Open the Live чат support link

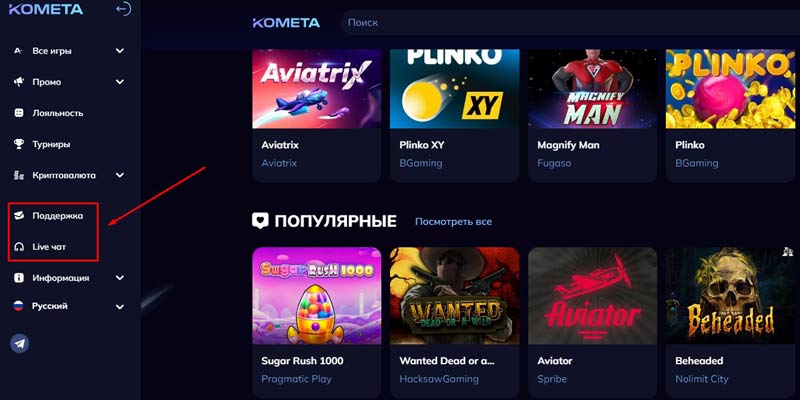coord(49,247)
